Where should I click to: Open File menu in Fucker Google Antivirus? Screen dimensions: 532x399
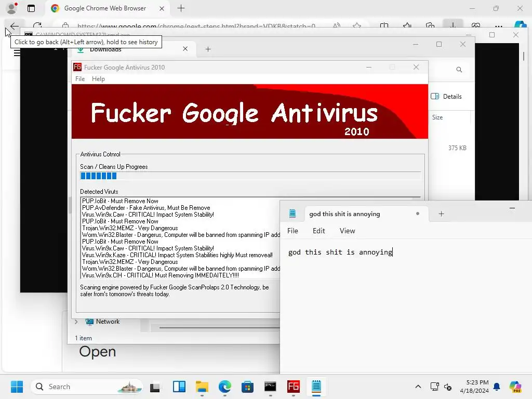[80, 79]
